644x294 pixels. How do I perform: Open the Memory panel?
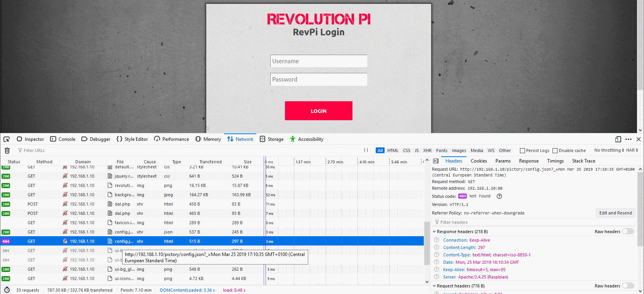208,139
